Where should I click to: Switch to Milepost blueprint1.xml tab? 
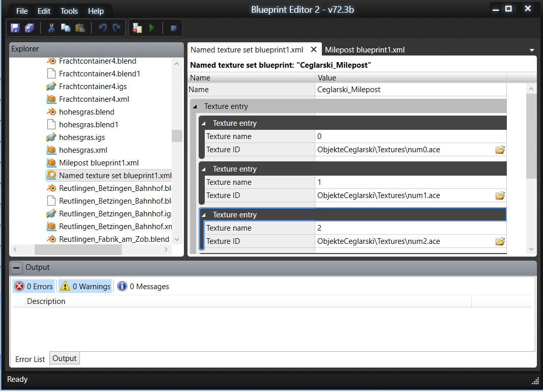[365, 50]
